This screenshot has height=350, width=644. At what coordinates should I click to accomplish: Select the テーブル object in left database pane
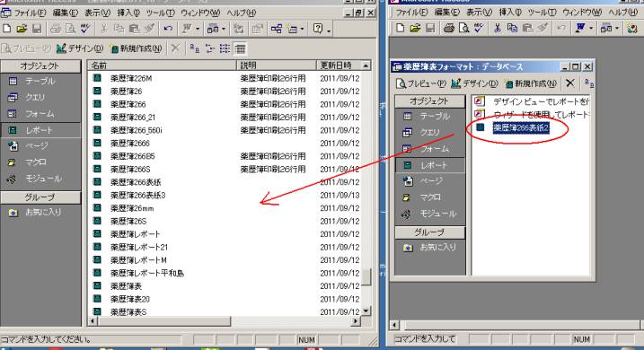tap(40, 82)
